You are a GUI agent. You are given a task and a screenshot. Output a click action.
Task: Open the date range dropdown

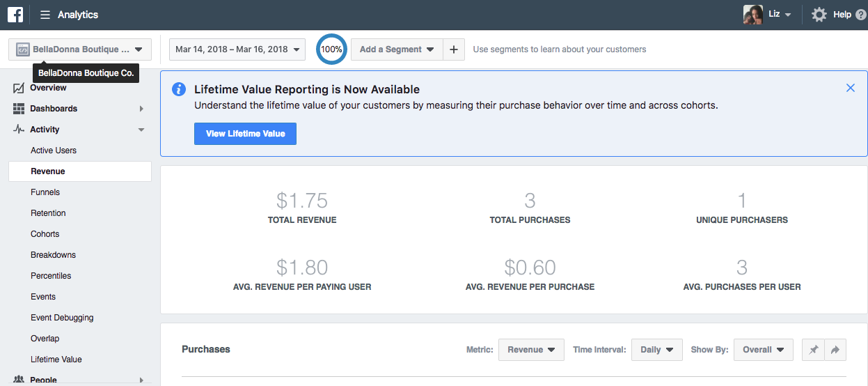pyautogui.click(x=237, y=49)
